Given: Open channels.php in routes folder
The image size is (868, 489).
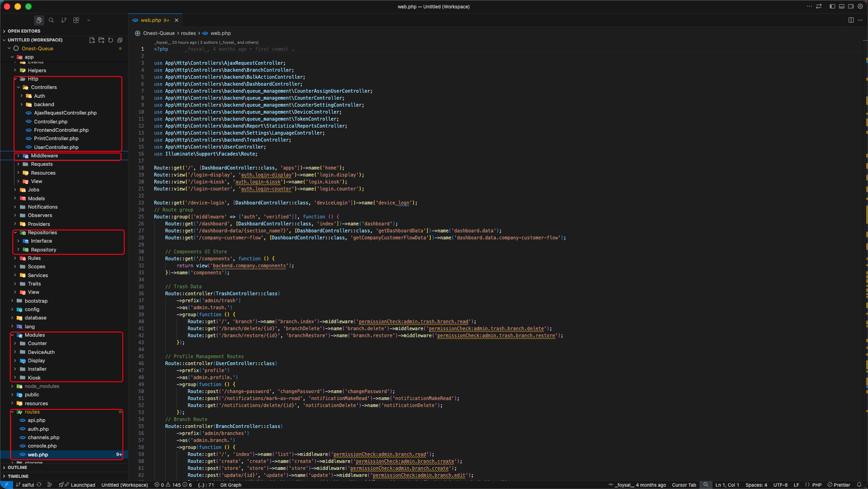Looking at the screenshot, I should [43, 438].
